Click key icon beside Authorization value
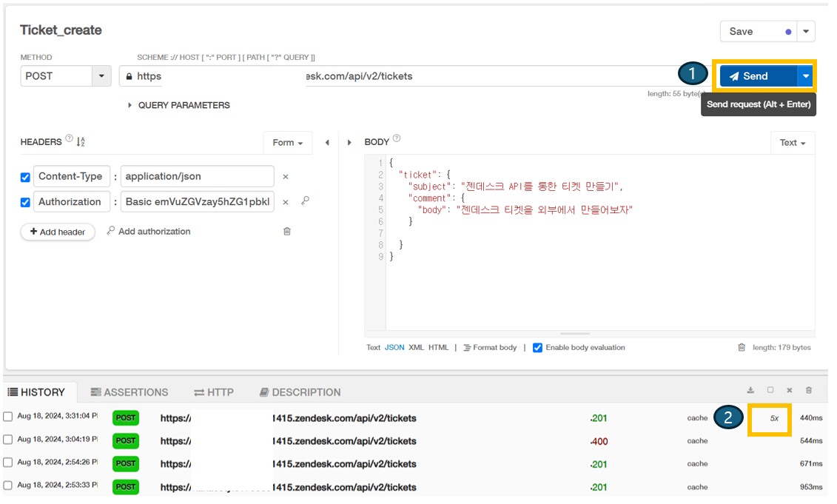The width and height of the screenshot is (837, 504). 305,201
